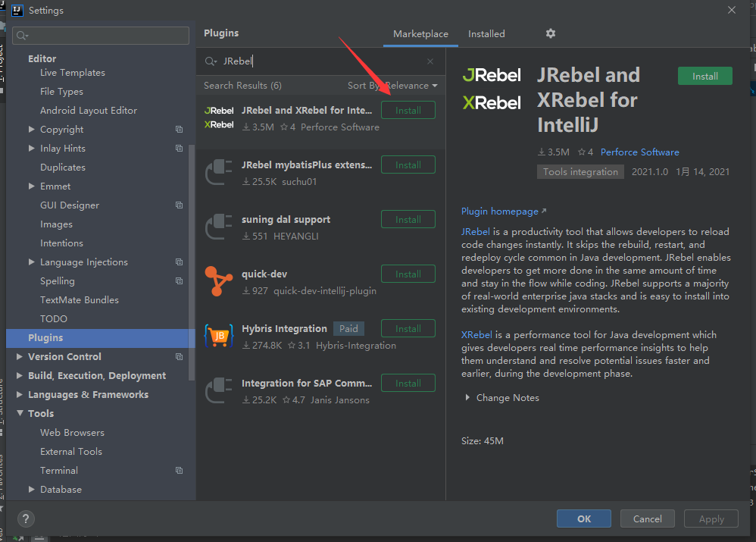
Task: Install the quick-dev plugin
Action: (x=408, y=274)
